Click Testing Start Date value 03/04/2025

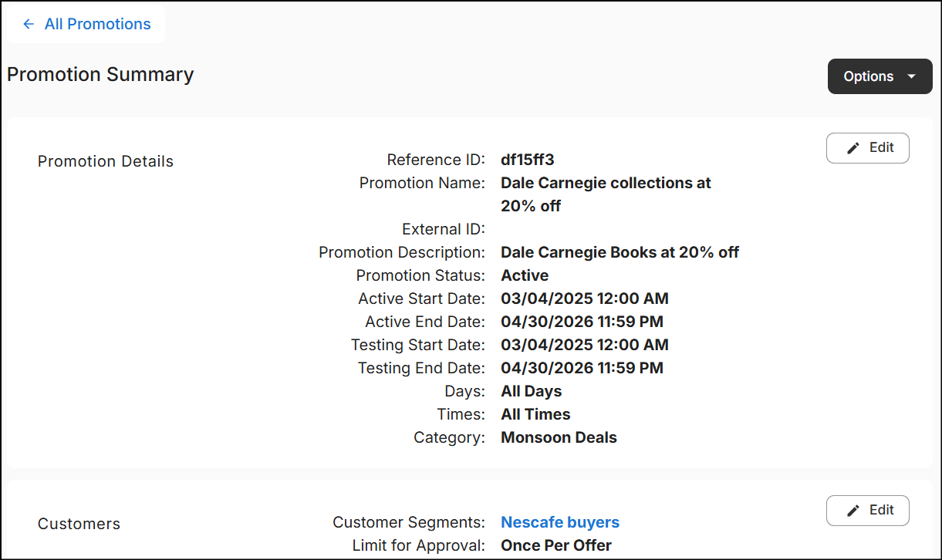pyautogui.click(x=585, y=345)
